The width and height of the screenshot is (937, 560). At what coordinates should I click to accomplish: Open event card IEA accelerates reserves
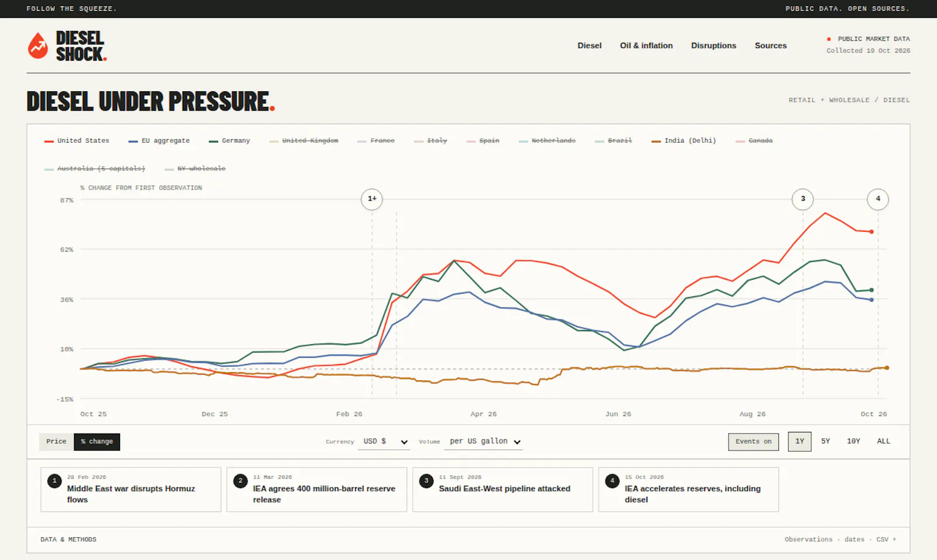(x=689, y=490)
